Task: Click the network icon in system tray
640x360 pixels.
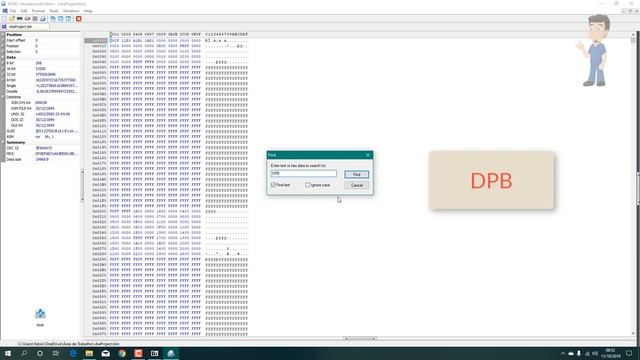Action: [x=587, y=353]
